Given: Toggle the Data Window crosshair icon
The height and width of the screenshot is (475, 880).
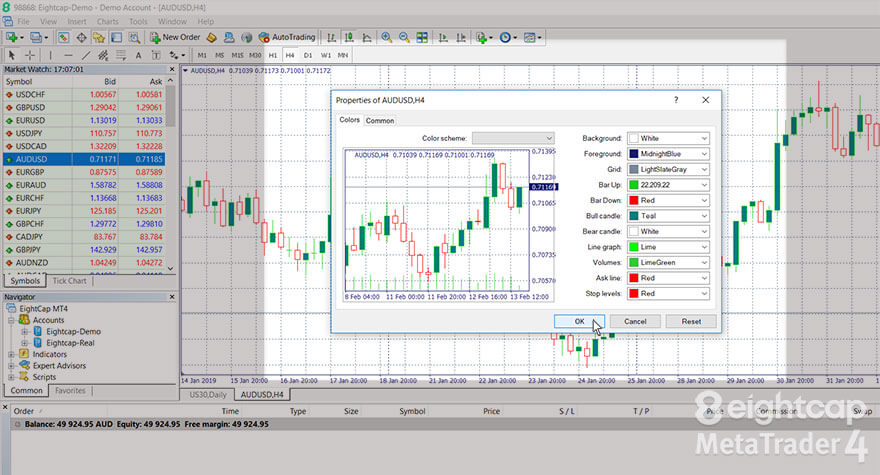Looking at the screenshot, I should coord(81,37).
